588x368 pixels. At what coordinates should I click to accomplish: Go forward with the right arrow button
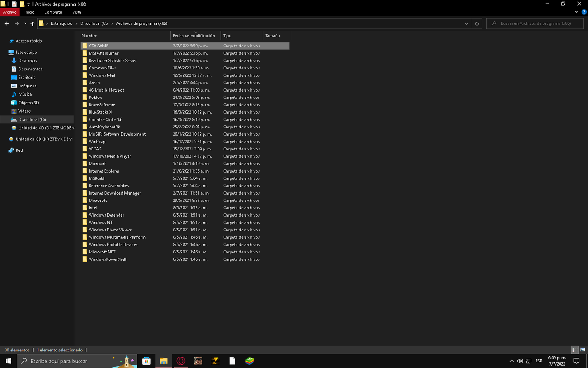pyautogui.click(x=17, y=23)
